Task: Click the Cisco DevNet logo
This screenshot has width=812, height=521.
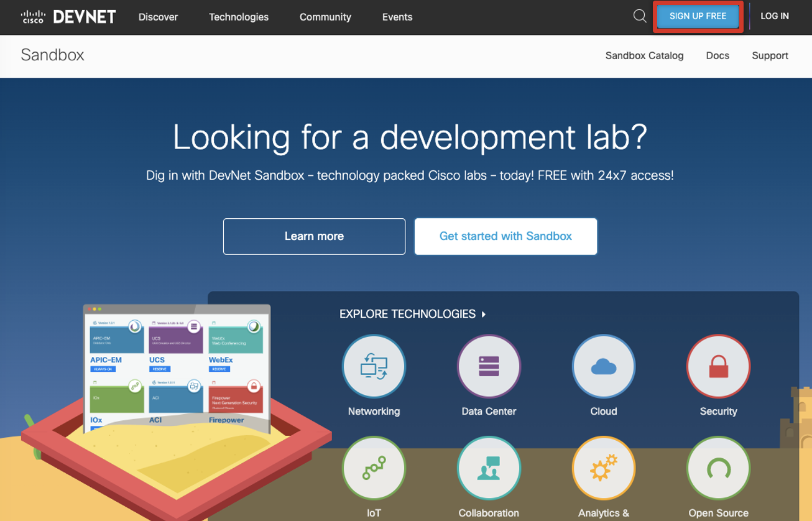Action: click(68, 17)
